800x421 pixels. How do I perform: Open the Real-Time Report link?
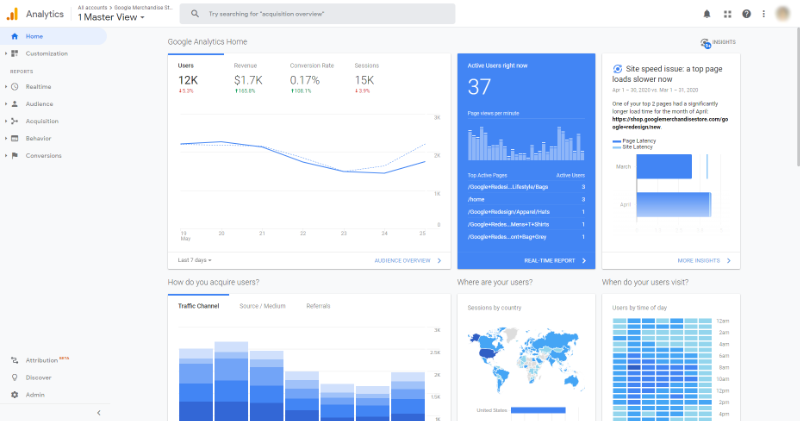[555, 261]
